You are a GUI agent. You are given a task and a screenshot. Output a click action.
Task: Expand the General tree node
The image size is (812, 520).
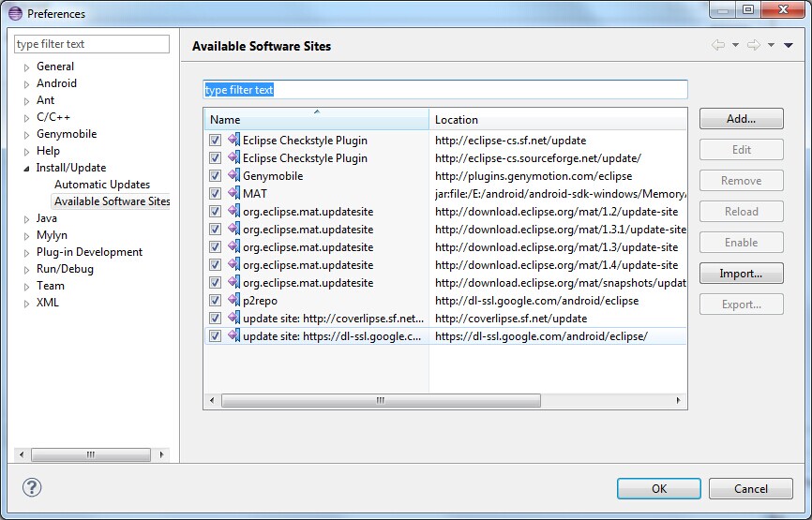pos(26,67)
